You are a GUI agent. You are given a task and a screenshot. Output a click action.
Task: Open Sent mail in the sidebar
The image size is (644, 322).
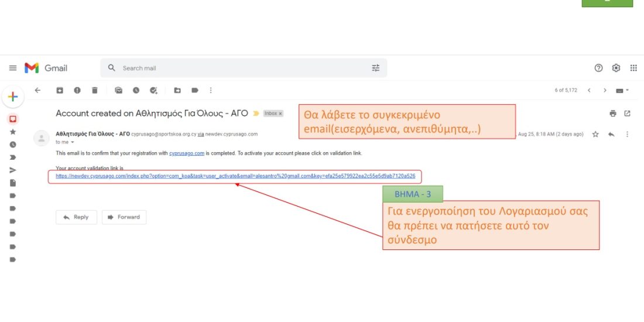tap(13, 170)
